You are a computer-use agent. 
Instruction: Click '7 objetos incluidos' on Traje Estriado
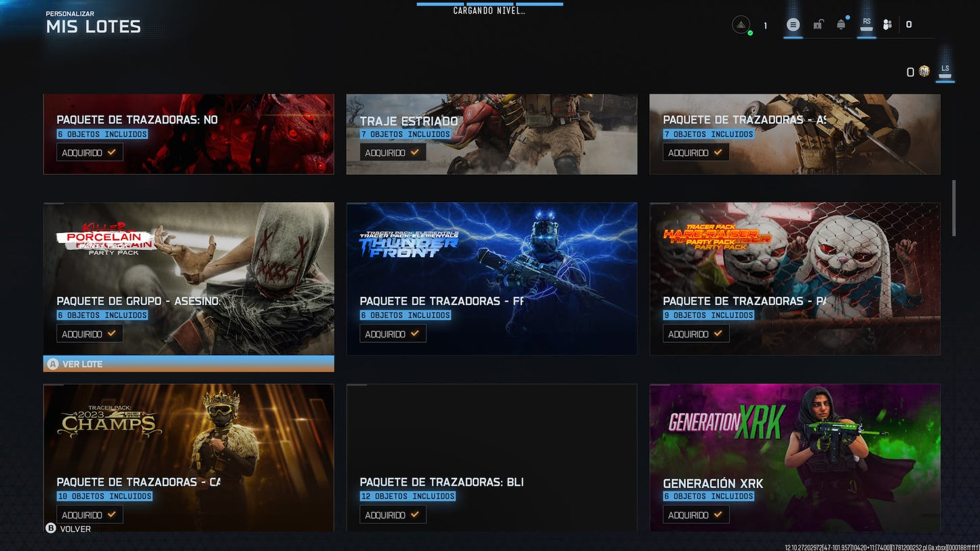coord(406,134)
